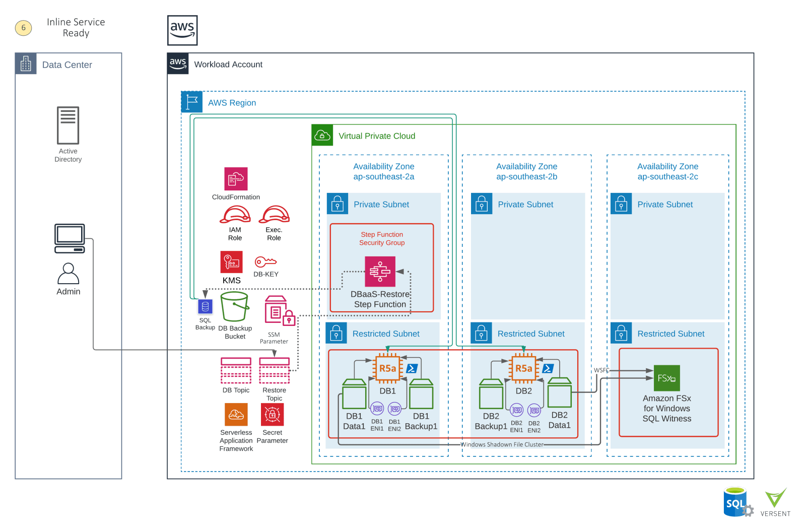Expand the Workload Account section
The width and height of the screenshot is (806, 532).
pyautogui.click(x=177, y=64)
